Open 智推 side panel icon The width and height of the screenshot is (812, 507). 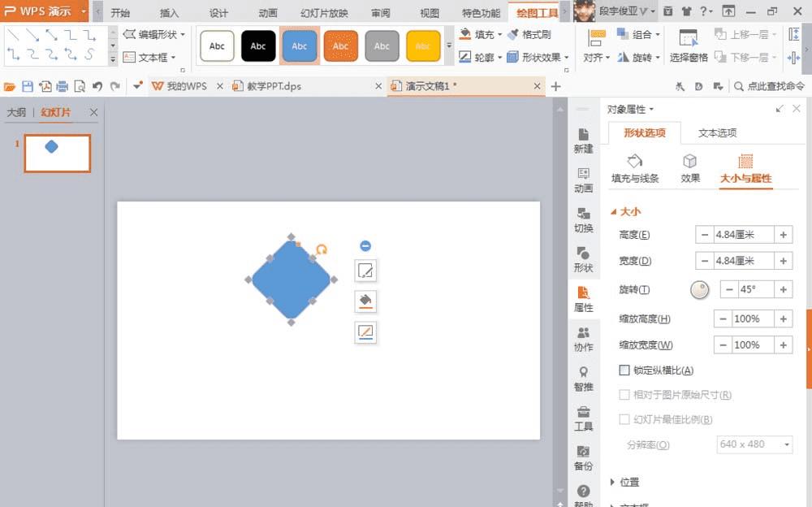pos(583,379)
